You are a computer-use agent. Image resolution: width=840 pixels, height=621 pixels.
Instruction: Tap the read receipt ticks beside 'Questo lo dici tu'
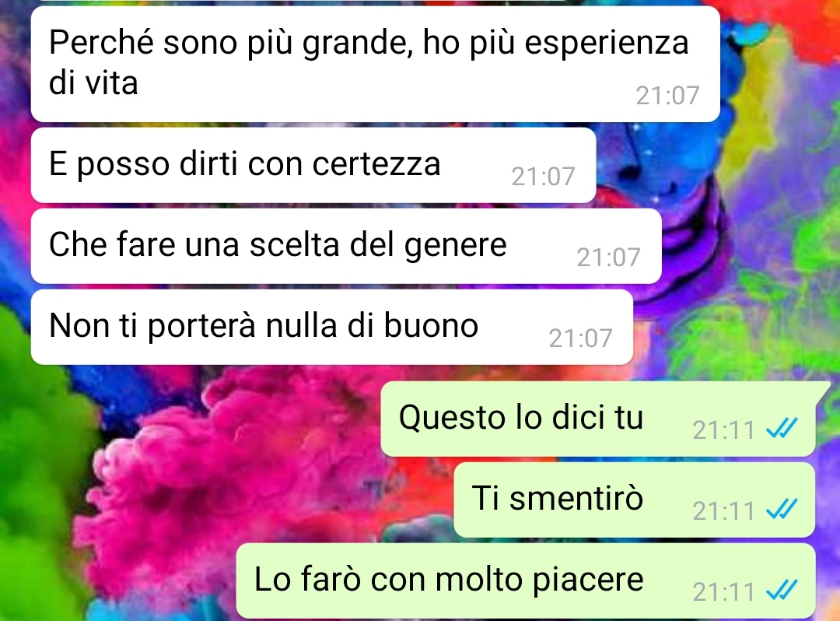(x=782, y=428)
